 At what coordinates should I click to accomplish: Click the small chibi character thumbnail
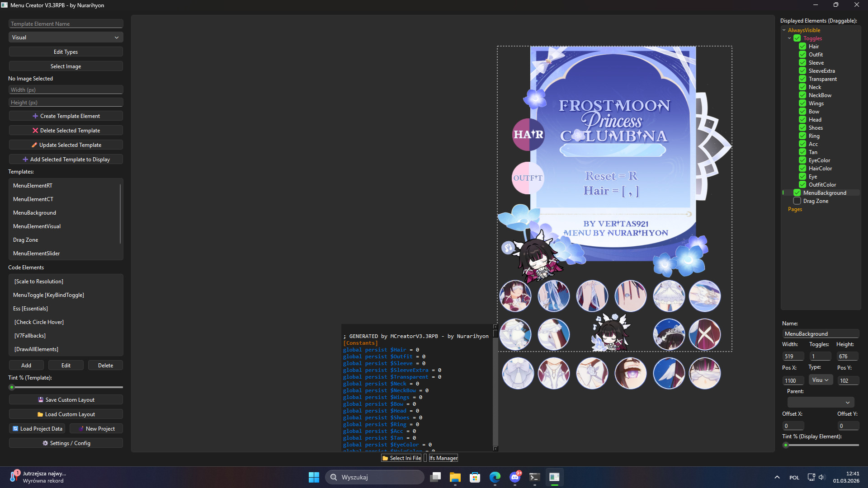[x=611, y=333]
